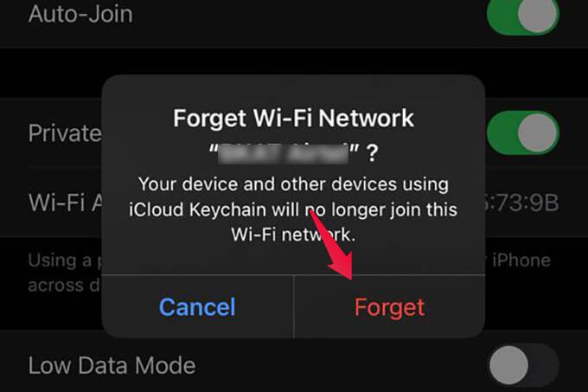This screenshot has height=392, width=588.
Task: Click the word iPhone in footer note
Action: point(521,260)
